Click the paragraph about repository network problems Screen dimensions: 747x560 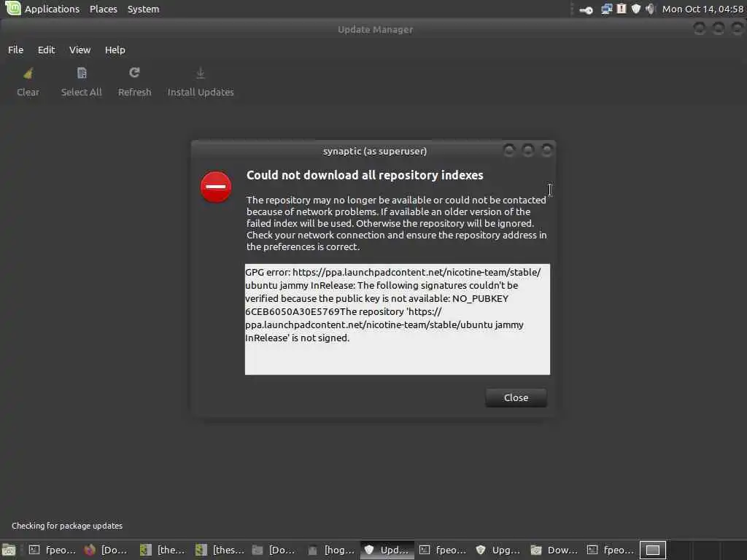point(396,223)
